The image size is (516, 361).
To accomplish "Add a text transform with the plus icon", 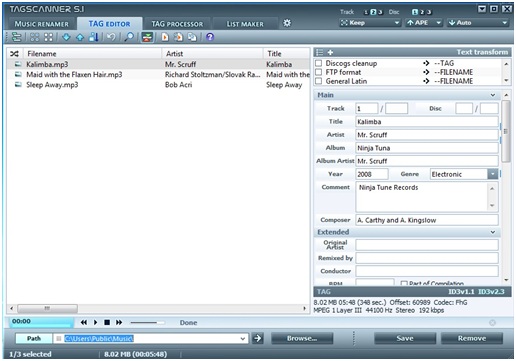I will (x=330, y=52).
